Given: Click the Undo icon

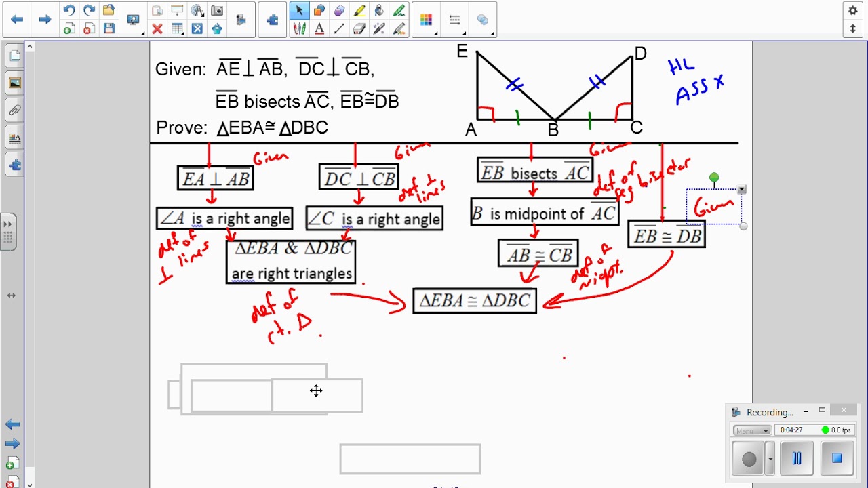Looking at the screenshot, I should click(68, 10).
